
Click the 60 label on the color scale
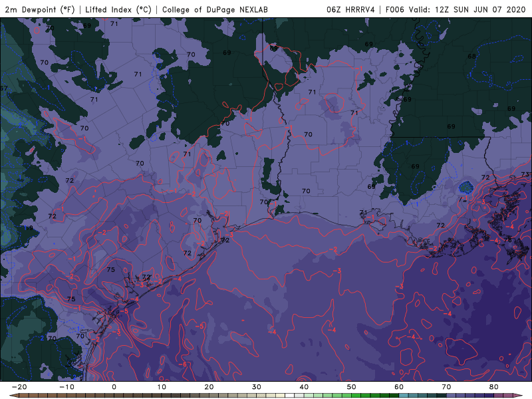(399, 387)
